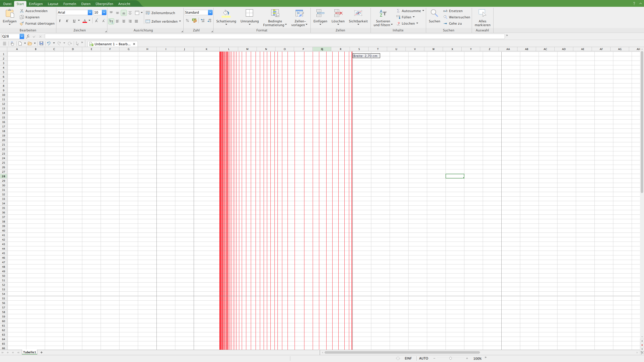644x362 pixels.
Task: Click the Sichtbarkeit eye icon
Action: pyautogui.click(x=358, y=13)
